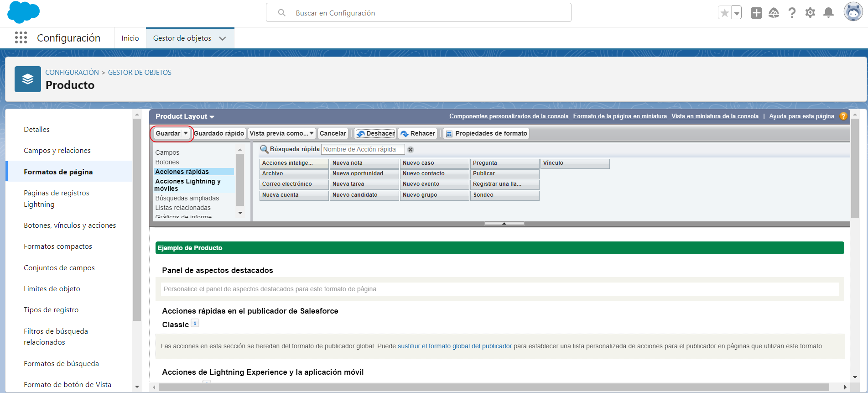
Task: Click the favorites star icon
Action: [724, 13]
